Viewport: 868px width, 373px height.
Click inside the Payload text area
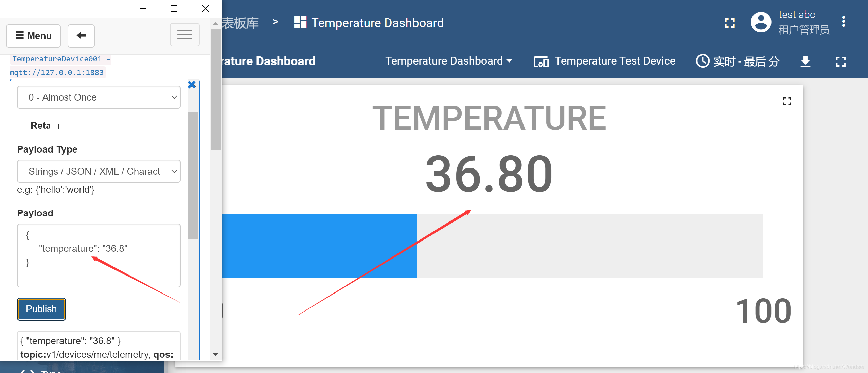pos(99,255)
